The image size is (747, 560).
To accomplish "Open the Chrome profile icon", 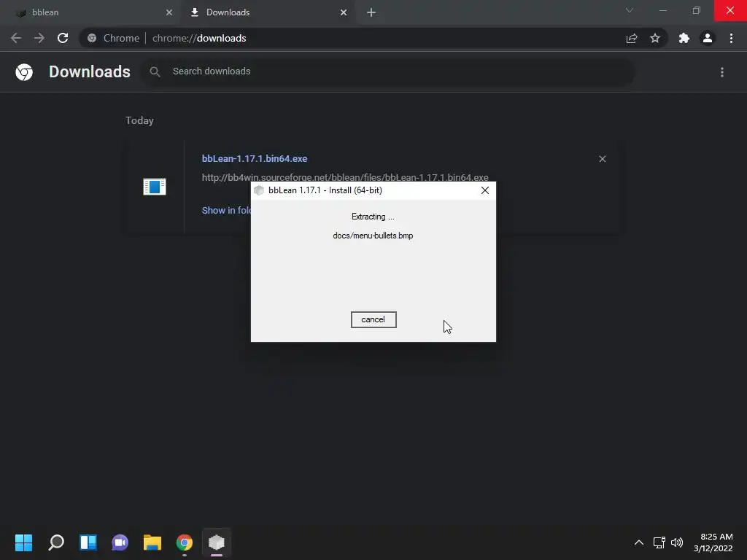I will click(708, 38).
